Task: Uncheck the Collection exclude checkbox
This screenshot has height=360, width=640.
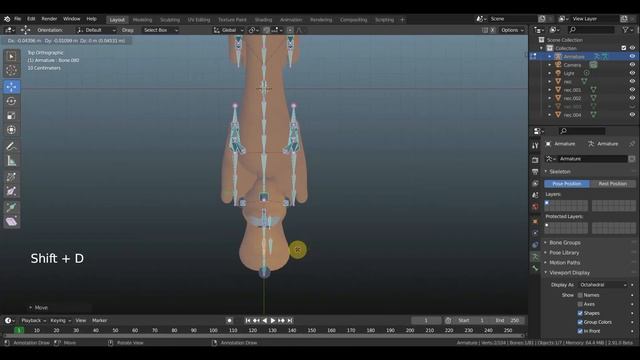Action: (624, 48)
